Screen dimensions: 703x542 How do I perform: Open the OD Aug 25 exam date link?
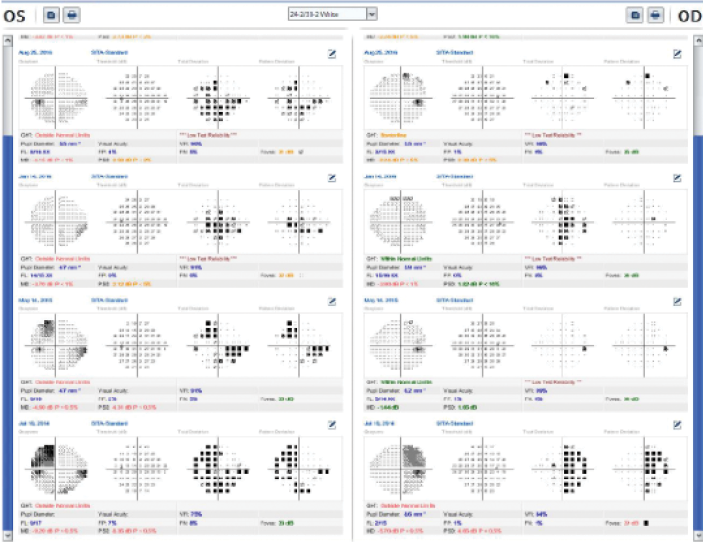point(381,52)
